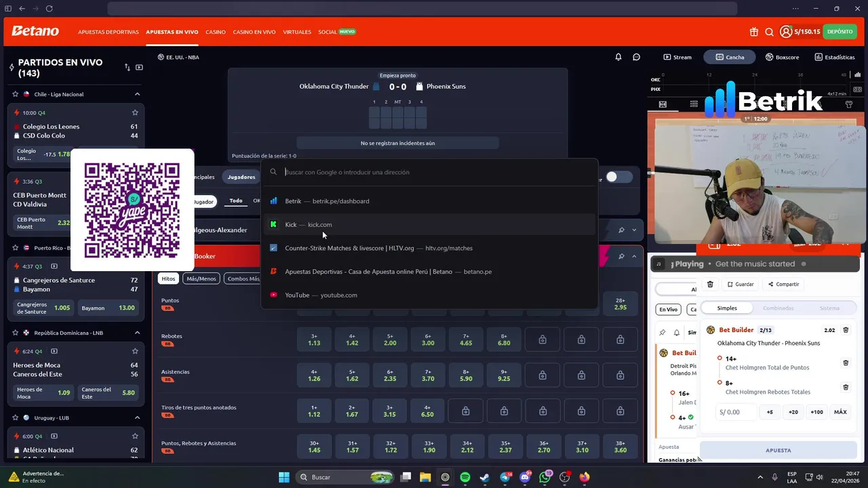Select the Sistema bet slip tab
This screenshot has height=488, width=868.
(x=829, y=308)
